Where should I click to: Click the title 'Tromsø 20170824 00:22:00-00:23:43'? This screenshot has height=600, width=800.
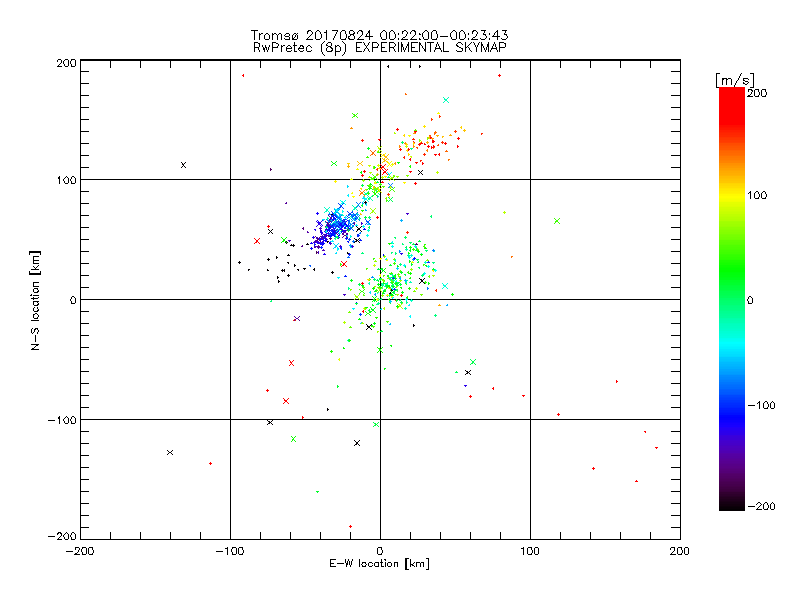pos(379,35)
